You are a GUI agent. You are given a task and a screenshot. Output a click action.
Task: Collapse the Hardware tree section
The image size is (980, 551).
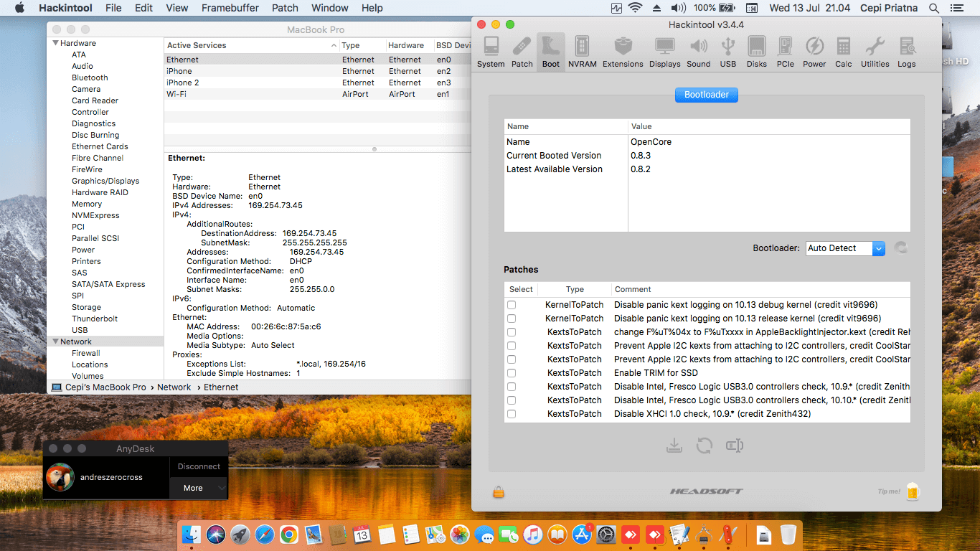coord(56,43)
